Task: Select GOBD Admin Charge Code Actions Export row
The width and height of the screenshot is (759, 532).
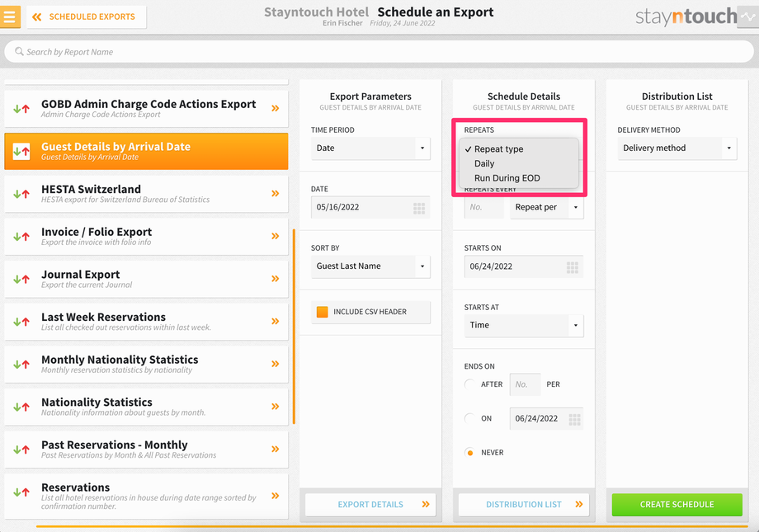Action: (146, 108)
